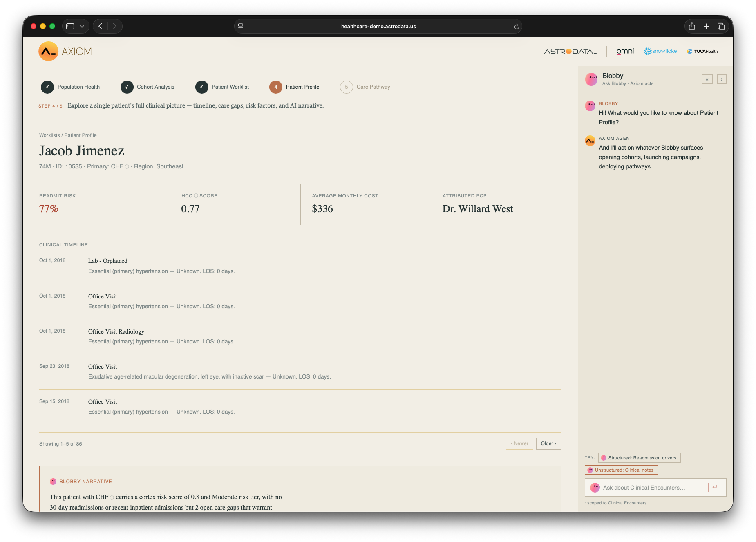Click the 0.77 HCC score value
This screenshot has height=542, width=756.
(190, 209)
